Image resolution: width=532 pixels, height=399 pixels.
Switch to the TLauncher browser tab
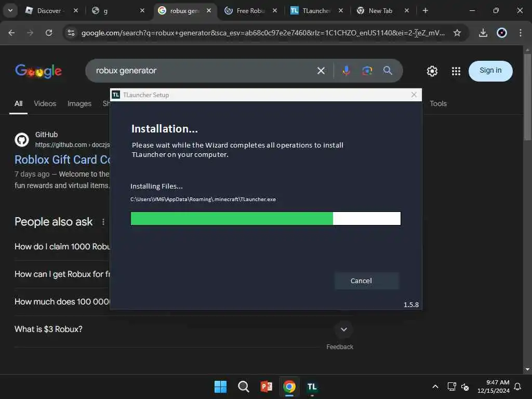(316, 11)
